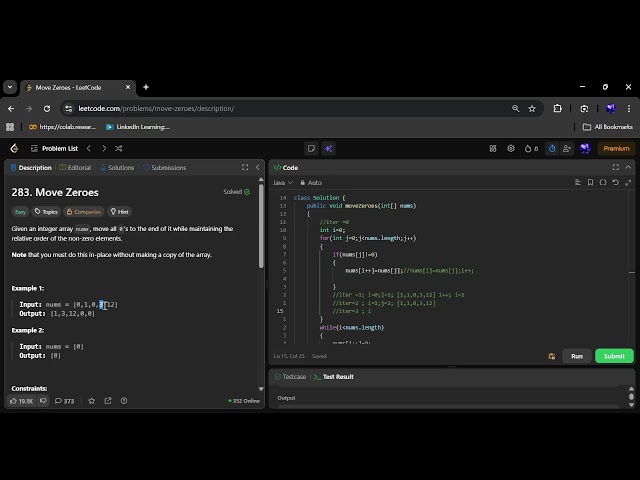Go to previous problem arrow

pos(89,149)
